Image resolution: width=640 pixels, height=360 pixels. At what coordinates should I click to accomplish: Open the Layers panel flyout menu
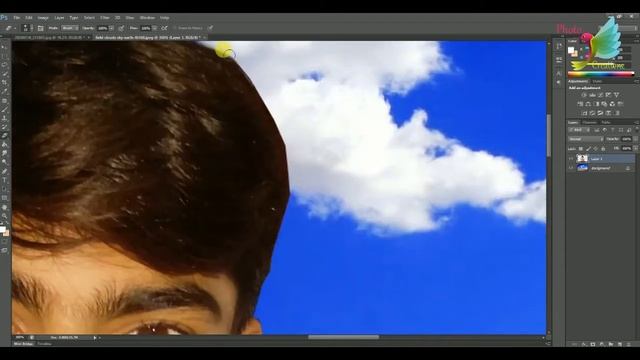point(636,122)
